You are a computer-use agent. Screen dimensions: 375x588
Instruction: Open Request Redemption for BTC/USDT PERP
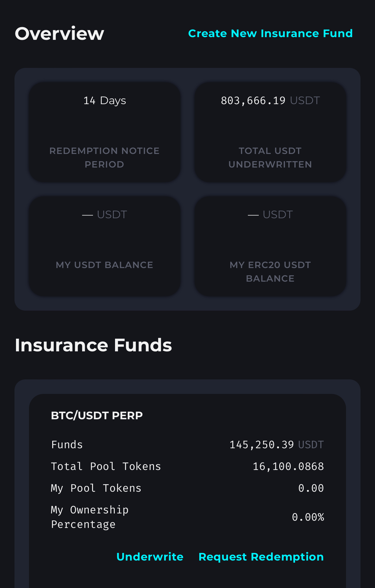click(x=261, y=557)
